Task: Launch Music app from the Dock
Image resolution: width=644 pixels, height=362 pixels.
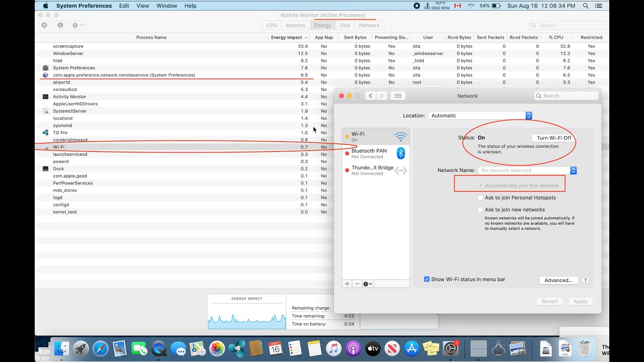Action: (334, 348)
